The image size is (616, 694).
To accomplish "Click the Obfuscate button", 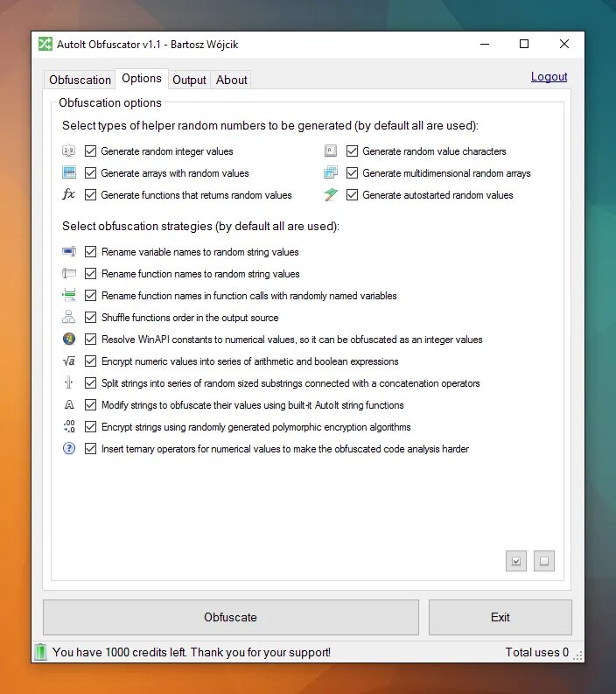I will (230, 617).
